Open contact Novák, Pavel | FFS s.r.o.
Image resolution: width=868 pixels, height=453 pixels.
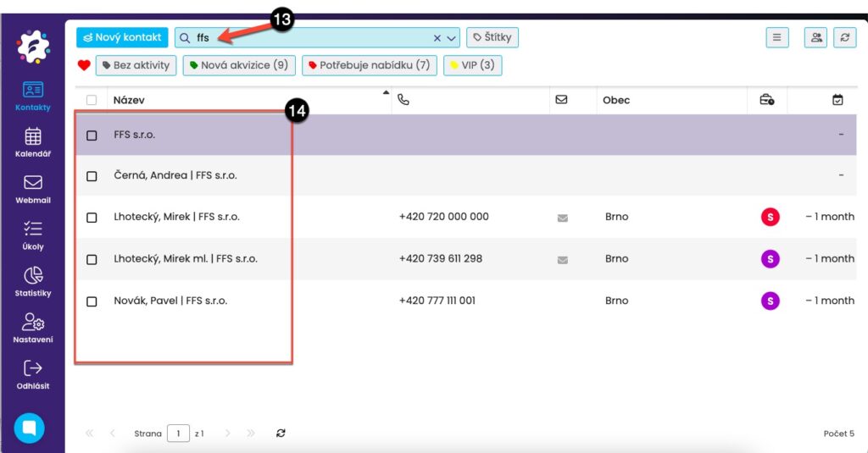point(170,301)
